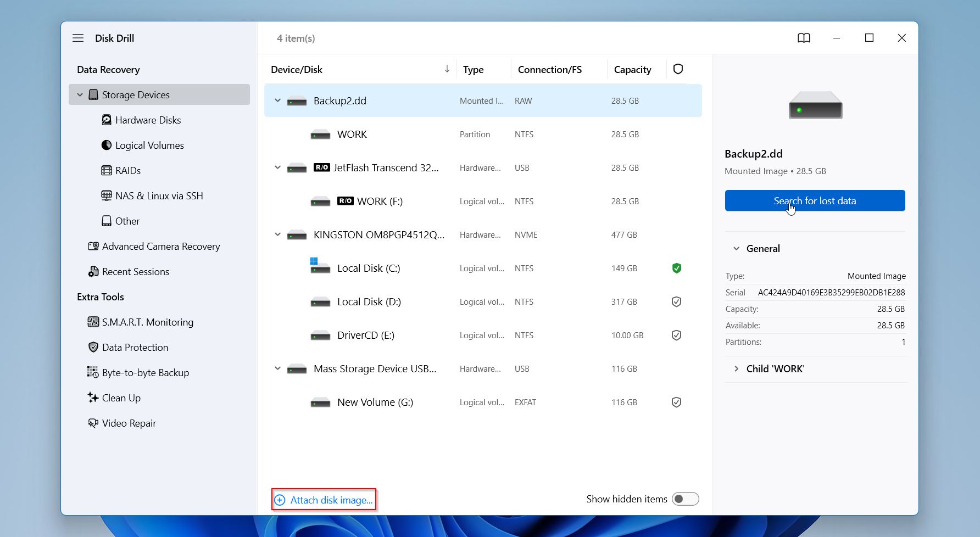The image size is (980, 537).
Task: Collapse the KINGSTON OM8PGP4512Q disk row
Action: click(x=277, y=234)
